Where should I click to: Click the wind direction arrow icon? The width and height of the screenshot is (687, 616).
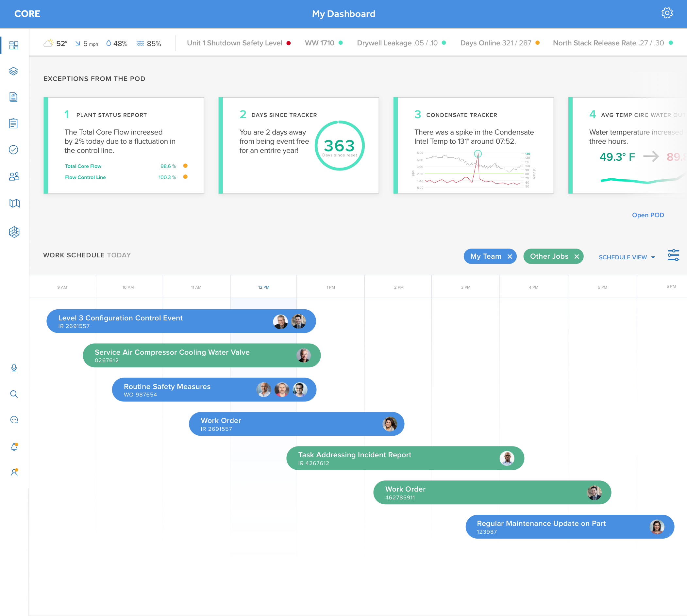[x=77, y=43]
